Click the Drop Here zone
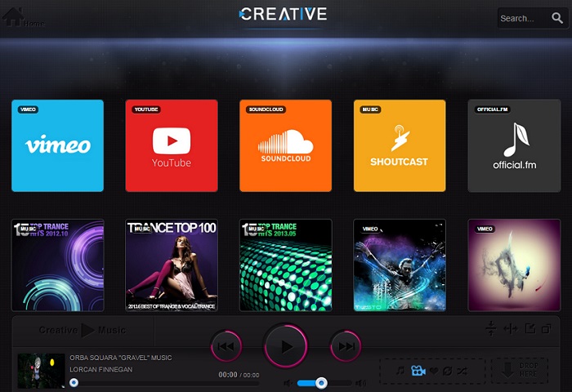The image size is (572, 392). [520, 371]
